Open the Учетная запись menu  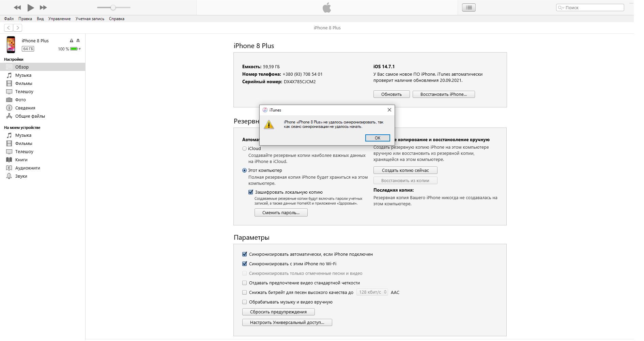pyautogui.click(x=90, y=19)
